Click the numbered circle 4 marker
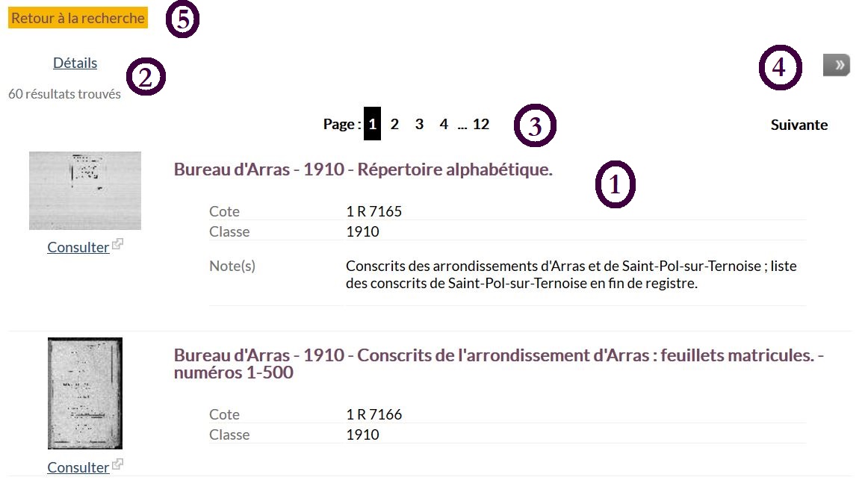This screenshot has height=480, width=868. (779, 68)
